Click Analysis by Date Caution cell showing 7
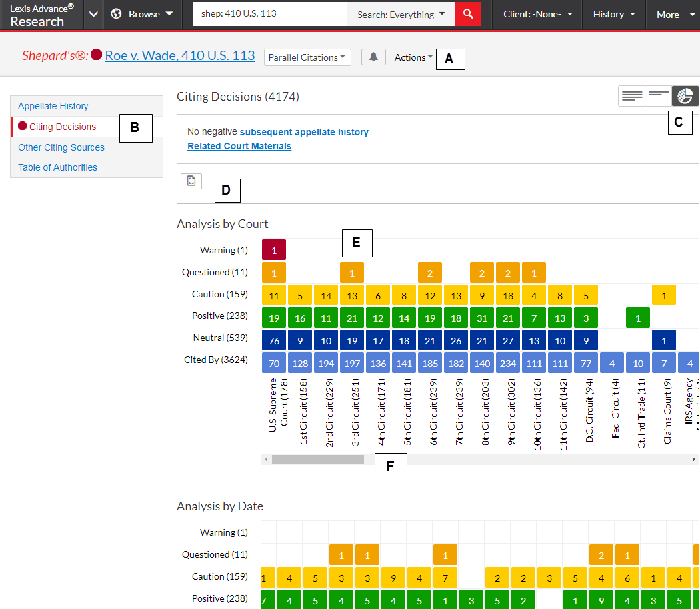 tap(445, 578)
